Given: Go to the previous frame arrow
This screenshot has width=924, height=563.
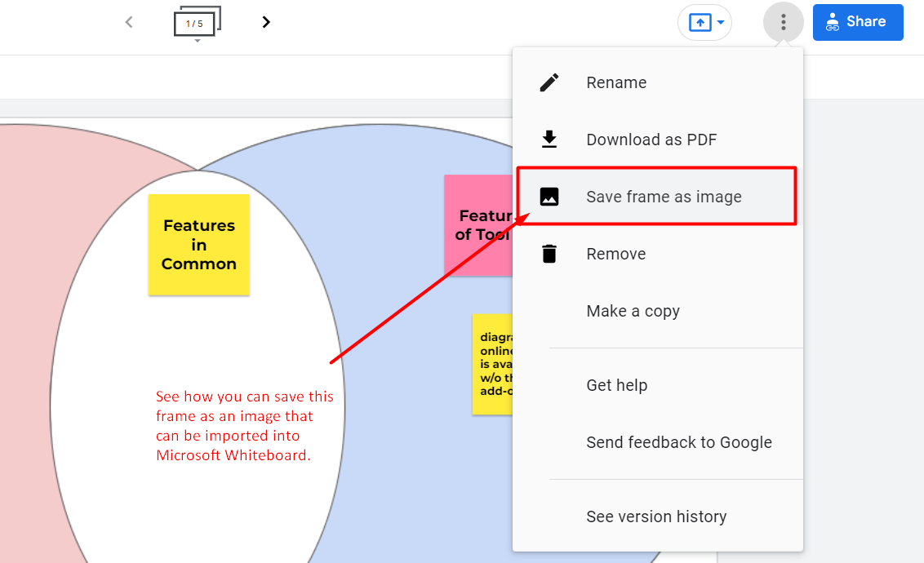Looking at the screenshot, I should pyautogui.click(x=129, y=22).
